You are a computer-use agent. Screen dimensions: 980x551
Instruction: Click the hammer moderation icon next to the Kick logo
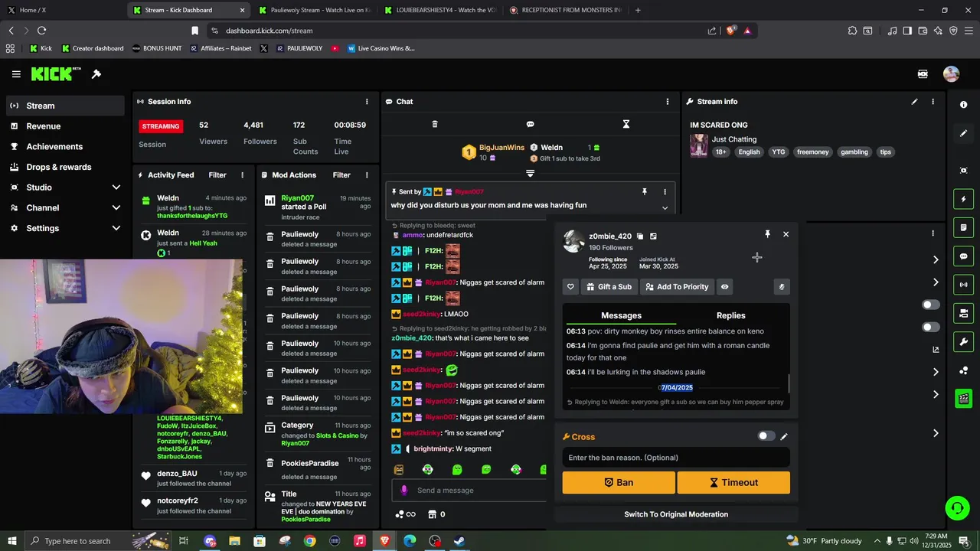tap(96, 74)
